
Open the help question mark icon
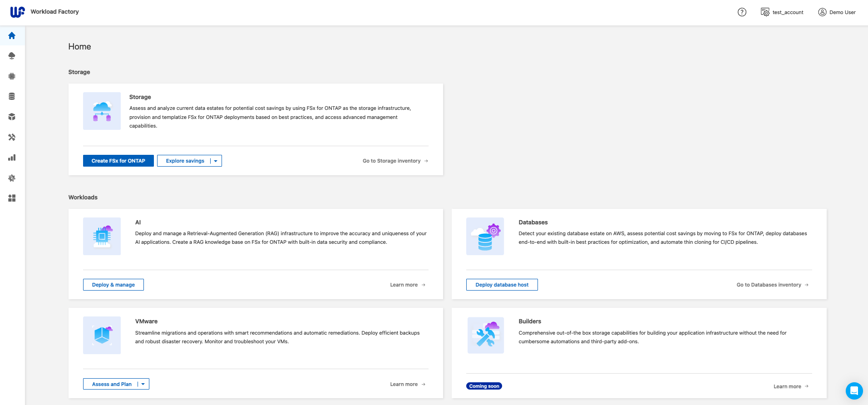[742, 12]
